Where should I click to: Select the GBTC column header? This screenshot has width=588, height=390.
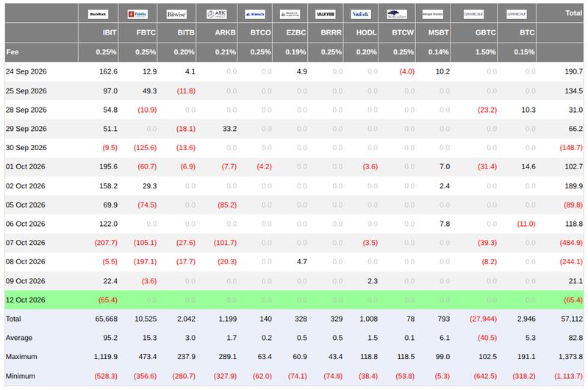tap(486, 32)
